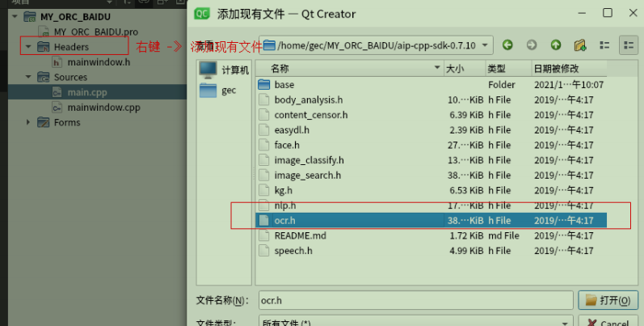Select content_censor.h file
Viewport: 644px width, 326px height.
pyautogui.click(x=431, y=115)
